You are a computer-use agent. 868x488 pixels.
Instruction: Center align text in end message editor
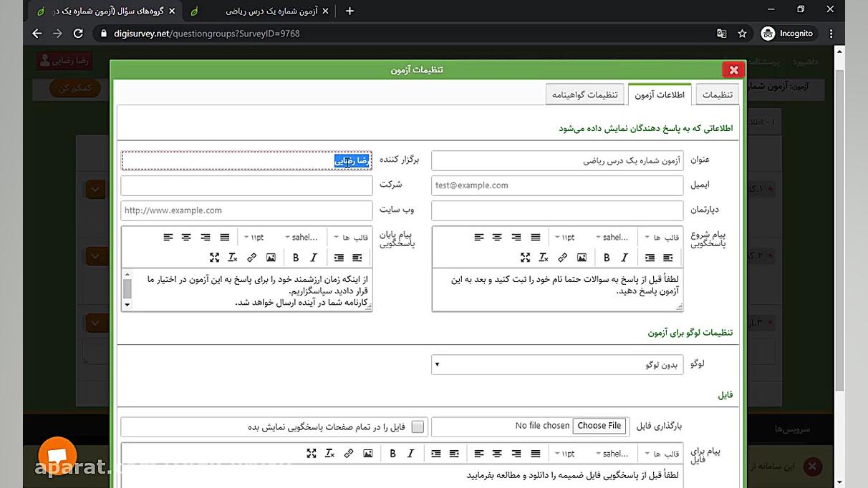[x=186, y=238]
